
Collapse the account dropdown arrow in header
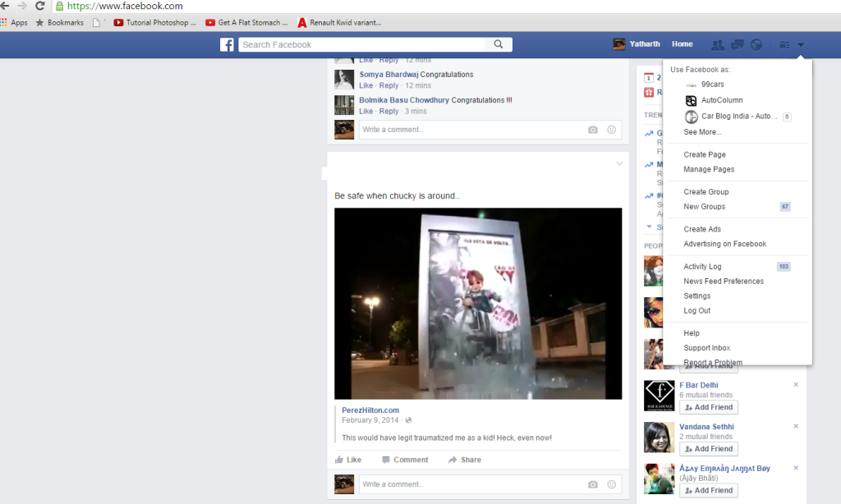click(x=801, y=44)
